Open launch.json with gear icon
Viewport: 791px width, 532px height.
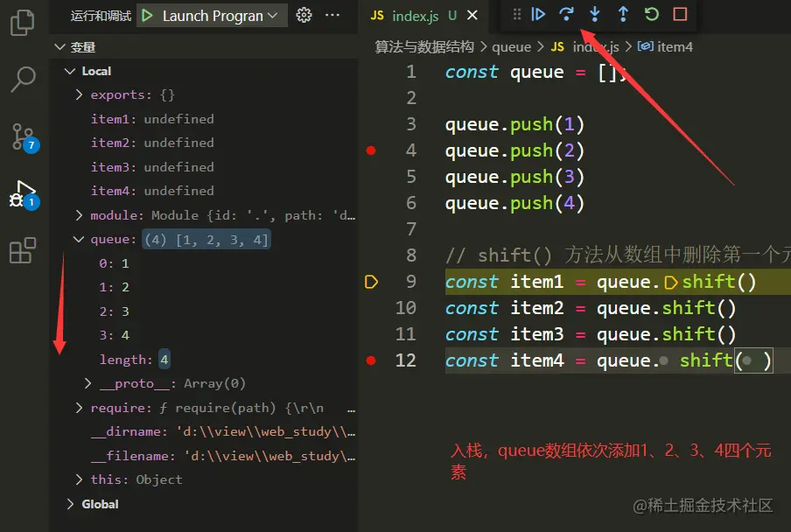click(x=304, y=15)
